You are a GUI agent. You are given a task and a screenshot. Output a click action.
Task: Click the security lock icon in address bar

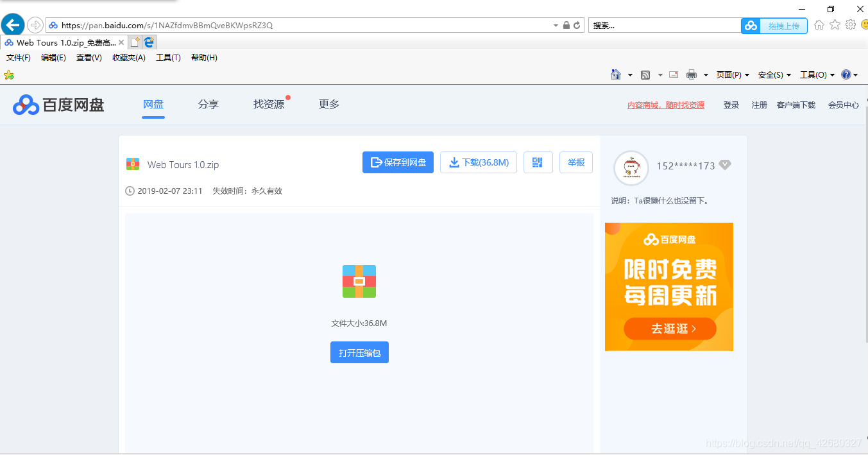566,25
